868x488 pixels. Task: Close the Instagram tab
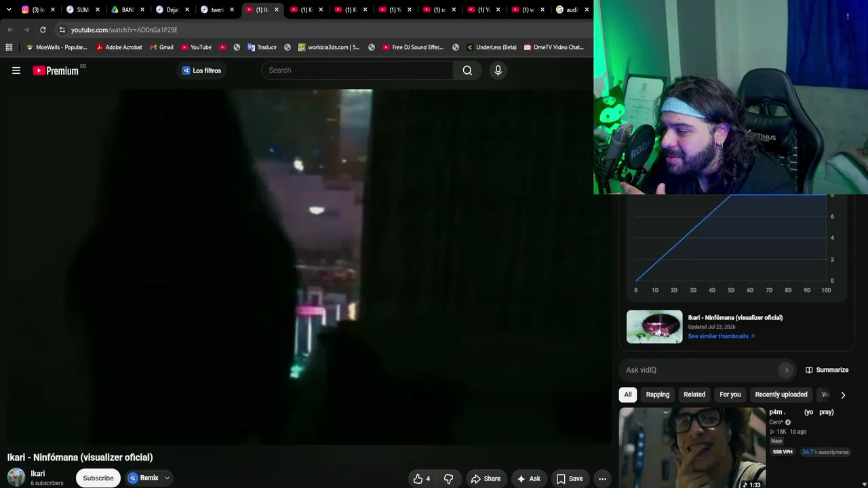coord(53,9)
